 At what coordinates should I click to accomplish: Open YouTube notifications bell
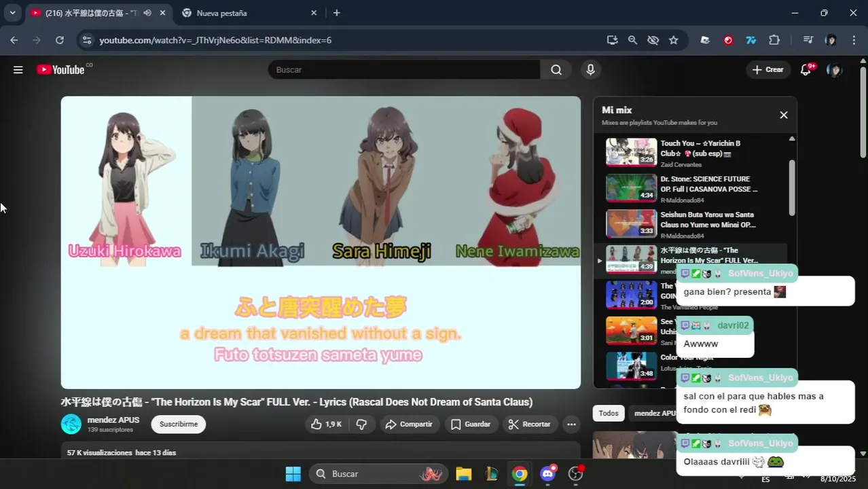pyautogui.click(x=806, y=69)
